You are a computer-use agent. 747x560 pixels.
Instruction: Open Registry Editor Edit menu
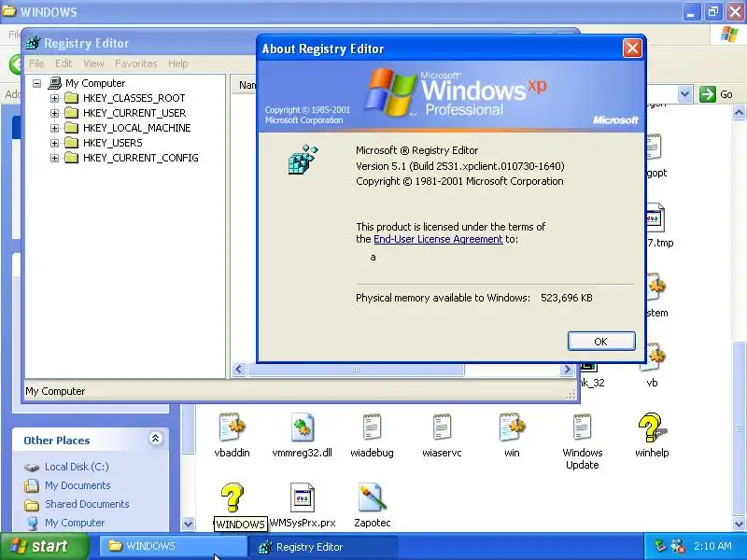63,63
